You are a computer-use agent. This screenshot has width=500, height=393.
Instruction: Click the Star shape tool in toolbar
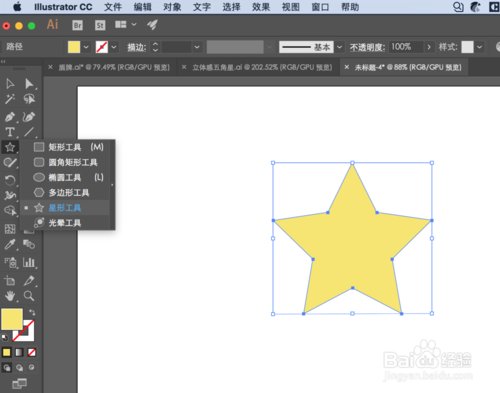(x=10, y=147)
